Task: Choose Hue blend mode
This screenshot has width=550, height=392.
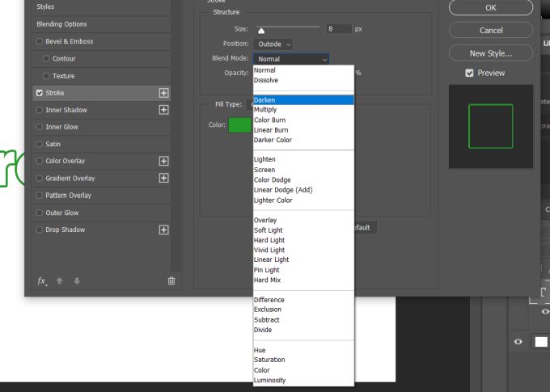Action: click(303, 350)
